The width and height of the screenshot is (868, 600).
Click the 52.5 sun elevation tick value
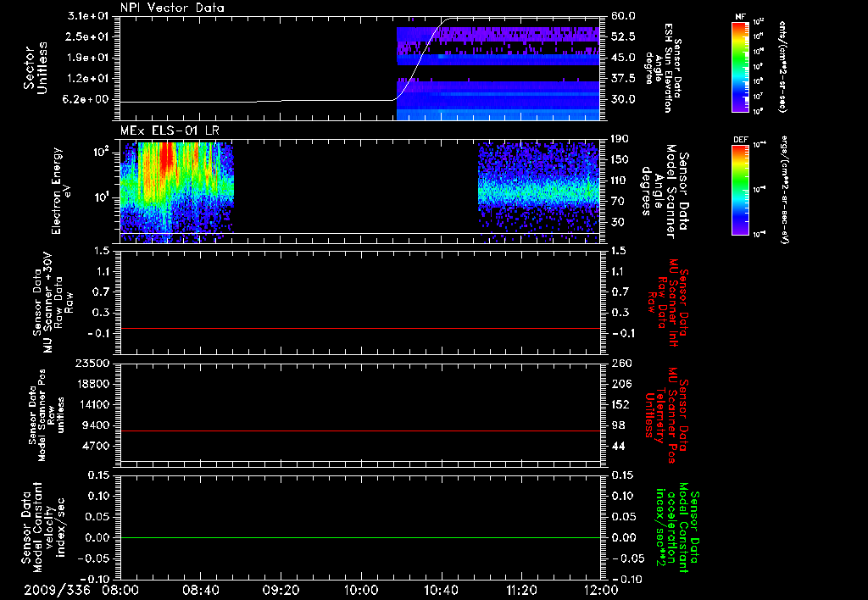623,36
